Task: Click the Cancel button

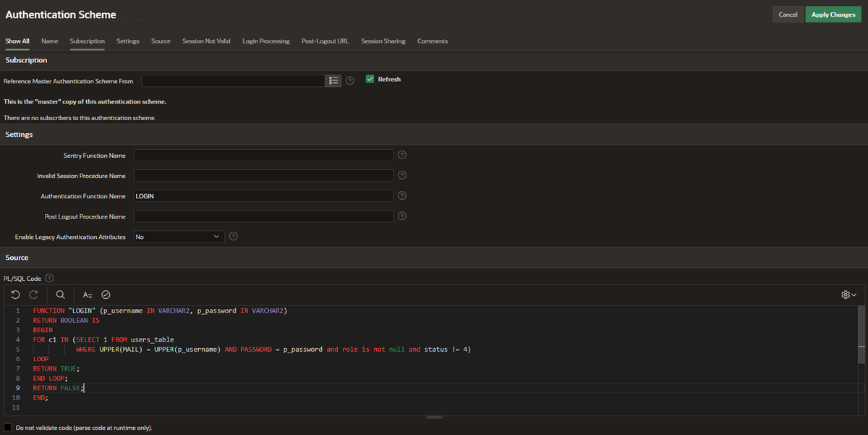Action: [788, 14]
